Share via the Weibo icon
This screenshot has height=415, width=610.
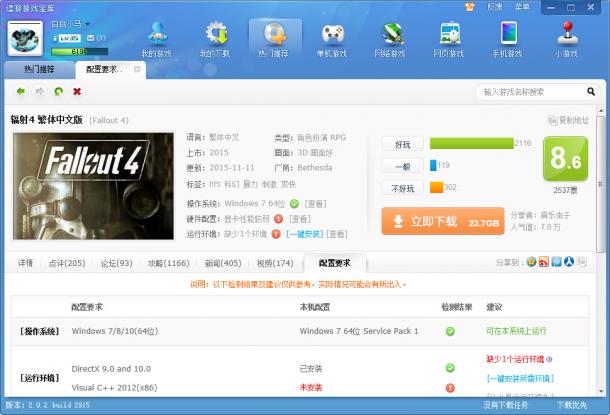point(544,262)
